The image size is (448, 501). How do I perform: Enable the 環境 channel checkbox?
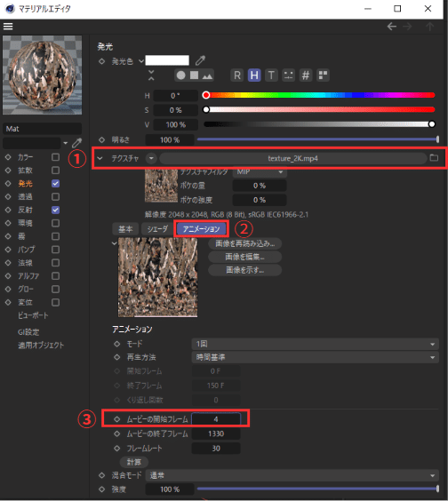pyautogui.click(x=55, y=223)
